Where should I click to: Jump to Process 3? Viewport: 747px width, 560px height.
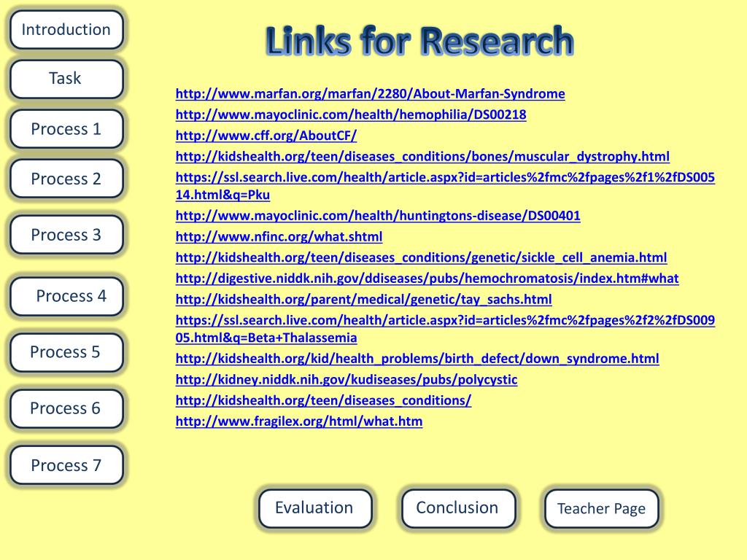point(66,234)
